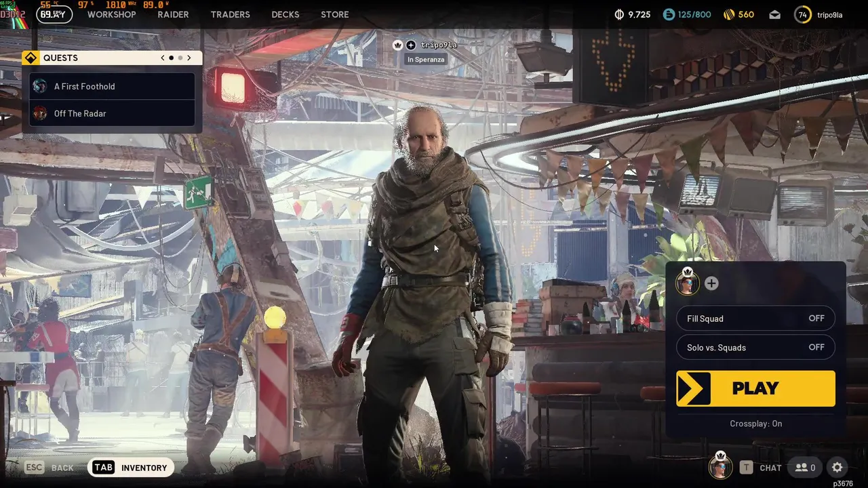The height and width of the screenshot is (488, 868).
Task: Click the level 74 profile ring
Action: pyautogui.click(x=803, y=14)
